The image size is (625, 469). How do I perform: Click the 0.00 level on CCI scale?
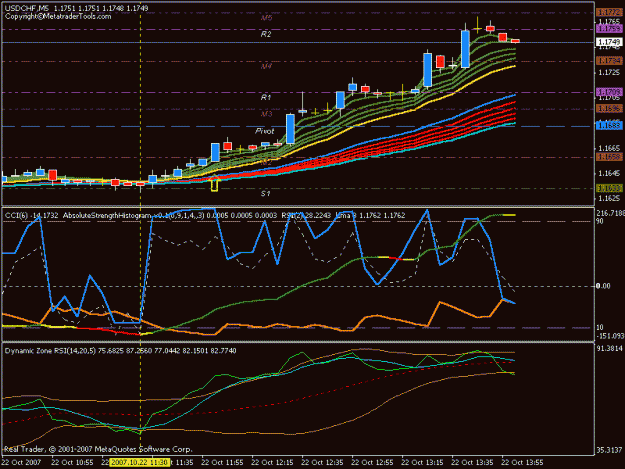click(x=603, y=286)
